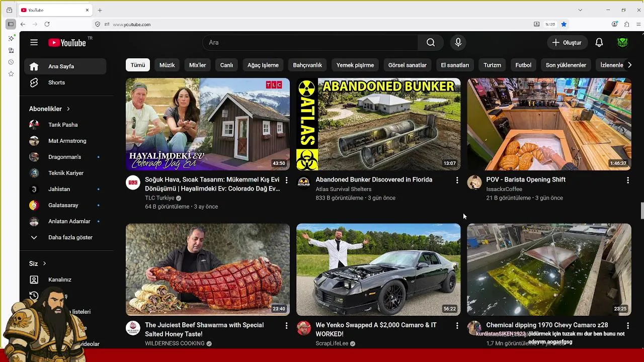
Task: Open more options for POV Barista video
Action: point(627,180)
